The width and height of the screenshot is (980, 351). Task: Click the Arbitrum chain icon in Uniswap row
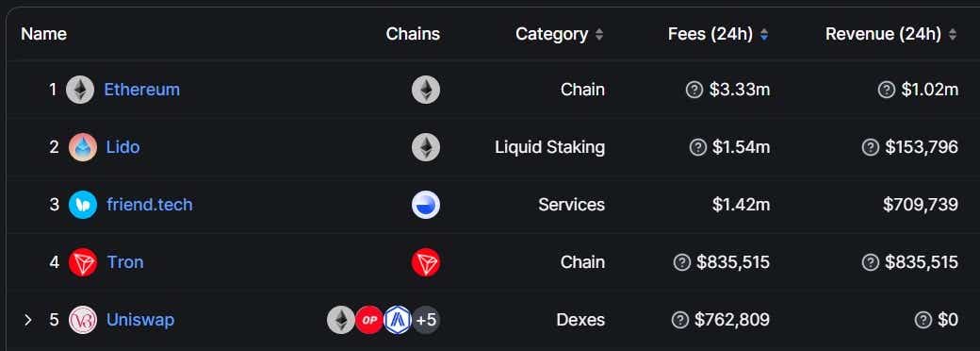click(x=398, y=320)
